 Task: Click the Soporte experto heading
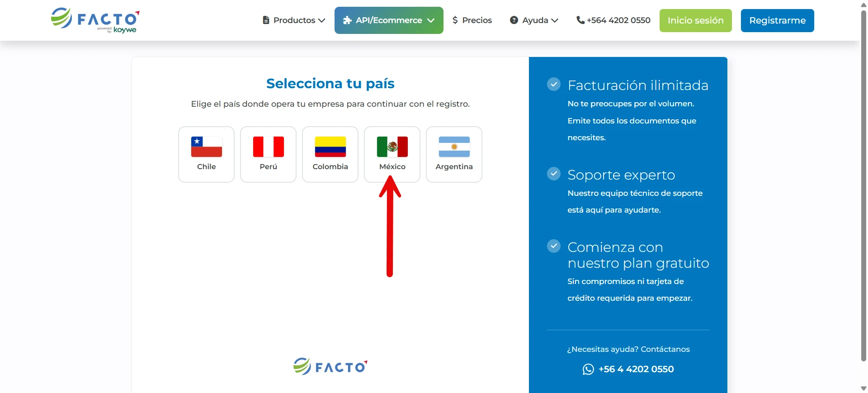coord(621,175)
